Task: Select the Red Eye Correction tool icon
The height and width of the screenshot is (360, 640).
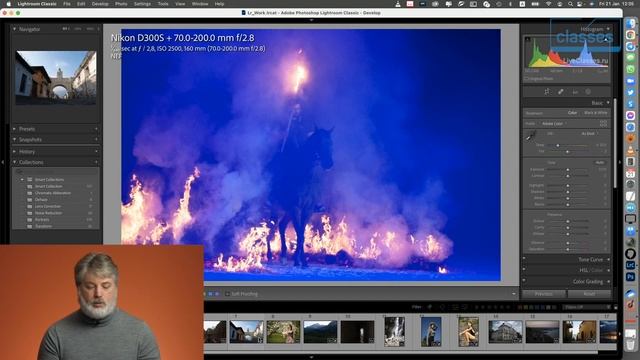Action: point(575,92)
